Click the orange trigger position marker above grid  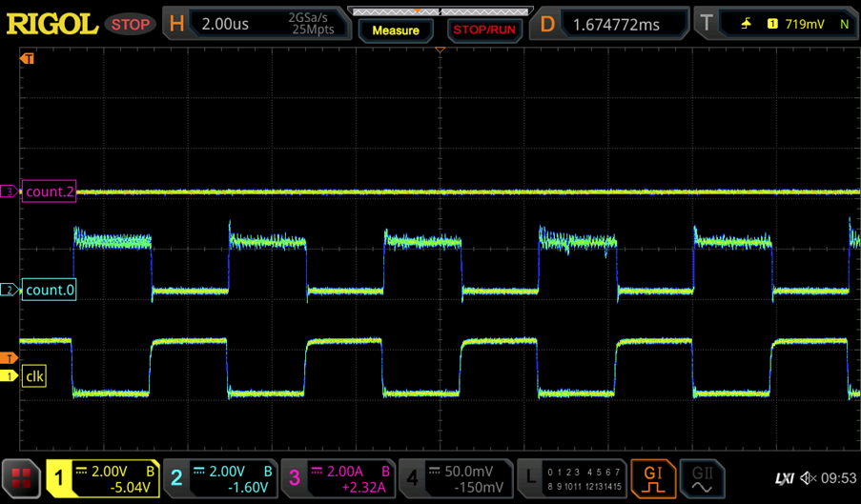coord(440,50)
